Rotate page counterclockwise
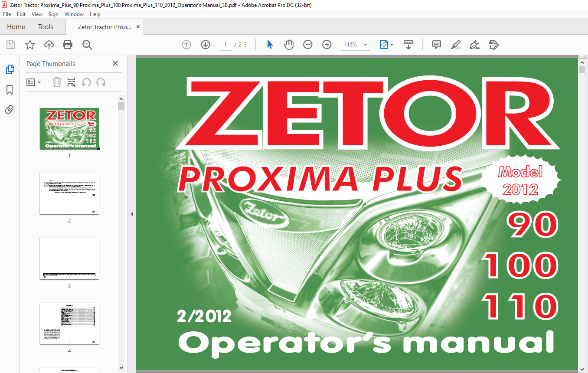Image resolution: width=588 pixels, height=373 pixels. pyautogui.click(x=86, y=82)
